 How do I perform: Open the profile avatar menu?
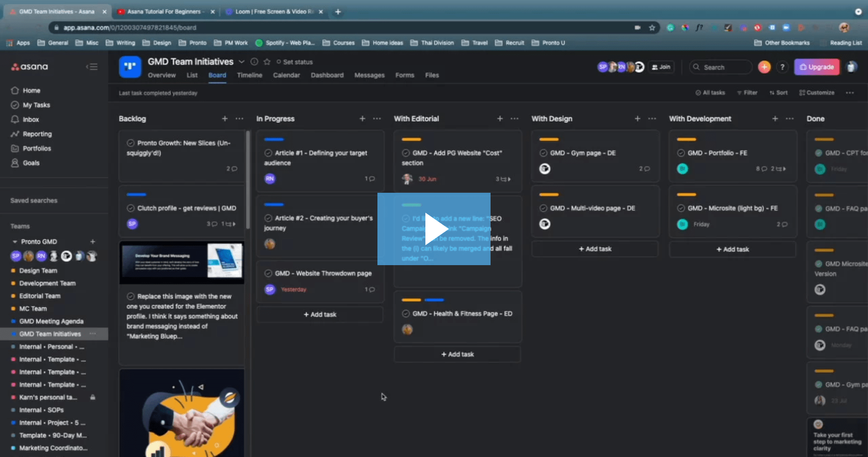(x=852, y=67)
